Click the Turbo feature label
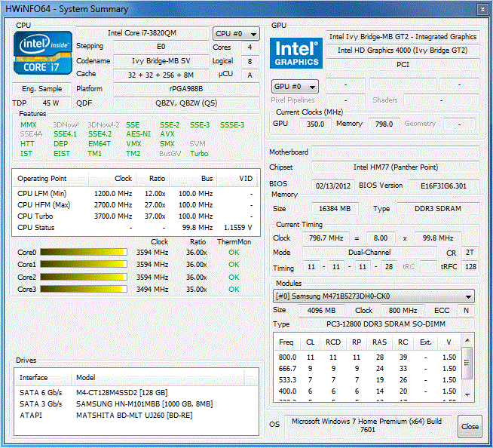This screenshot has width=493, height=448. (199, 154)
